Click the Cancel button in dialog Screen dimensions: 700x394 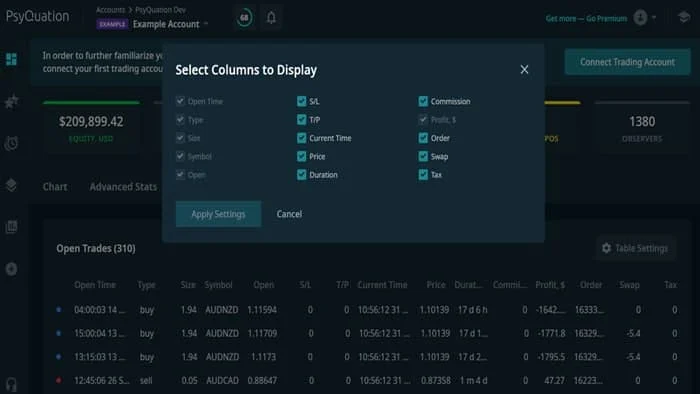289,214
